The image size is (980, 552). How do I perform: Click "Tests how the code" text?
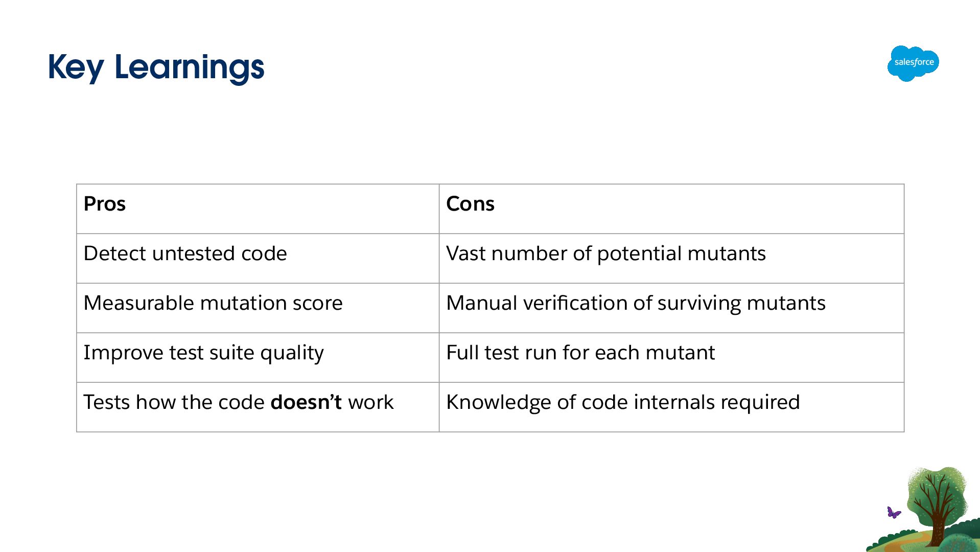tap(174, 402)
